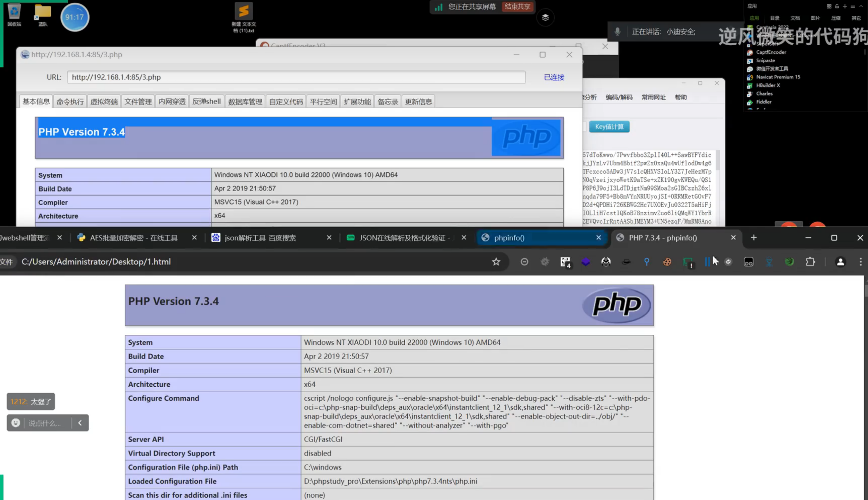The width and height of the screenshot is (868, 500).
Task: Click the purple layers extension icon
Action: tap(585, 262)
